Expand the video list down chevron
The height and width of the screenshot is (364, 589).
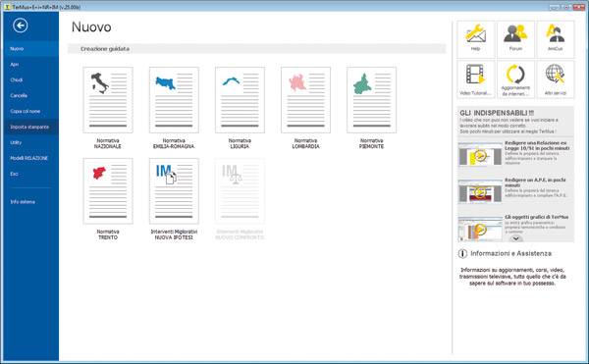[515, 238]
